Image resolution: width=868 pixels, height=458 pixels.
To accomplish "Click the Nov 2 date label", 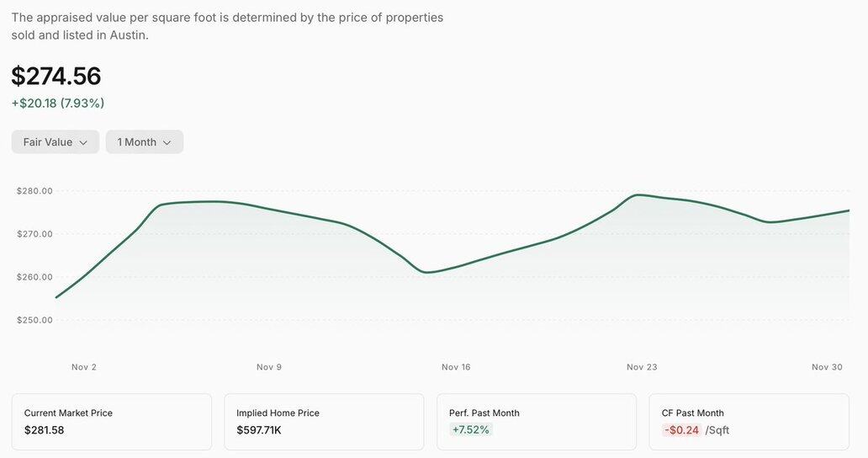I will (84, 367).
